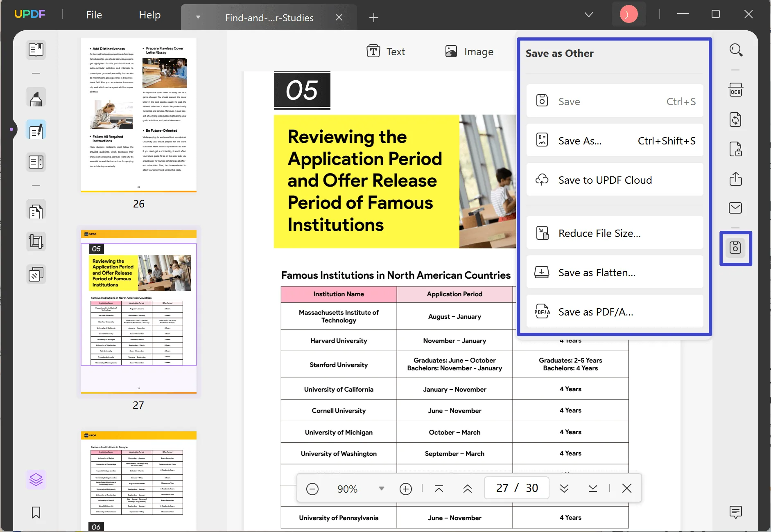Click the page number input field
The height and width of the screenshot is (532, 771).
pos(502,488)
